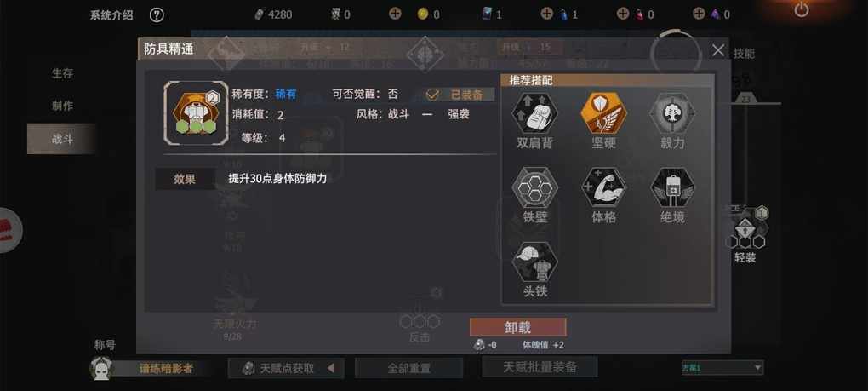Switch to the 生存 tab

click(x=62, y=73)
